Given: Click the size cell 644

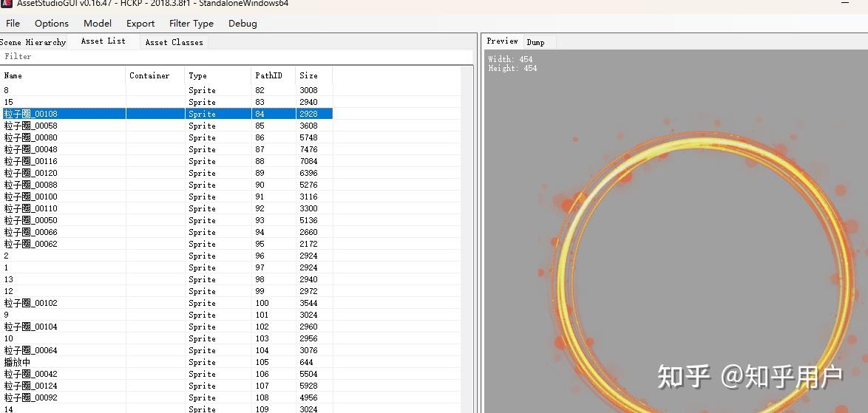Looking at the screenshot, I should pos(306,362).
